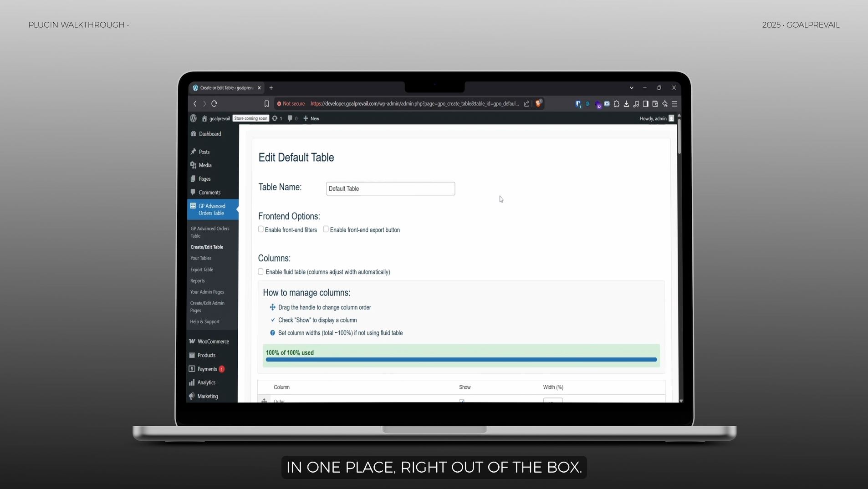Open a new browser tab with plus
Screen dimensions: 868x489
click(x=271, y=88)
